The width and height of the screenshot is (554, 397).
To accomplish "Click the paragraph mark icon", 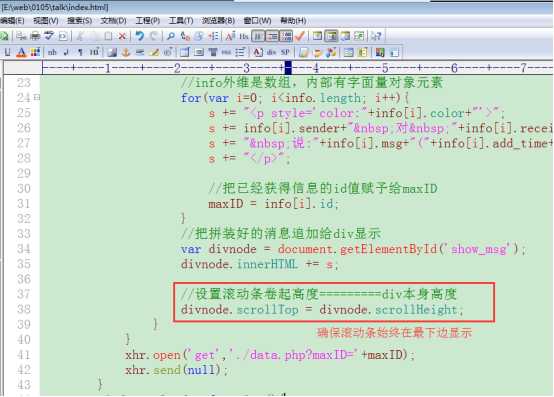I will click(80, 53).
